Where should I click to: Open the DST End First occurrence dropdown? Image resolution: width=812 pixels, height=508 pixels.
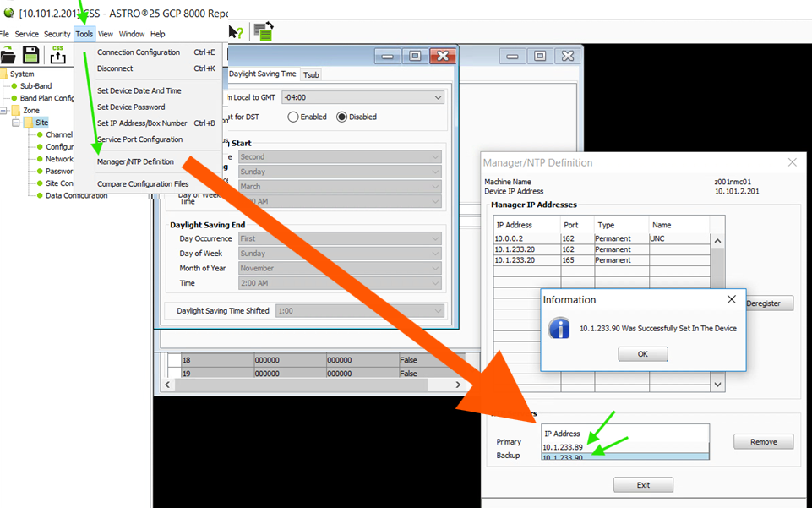coord(340,238)
